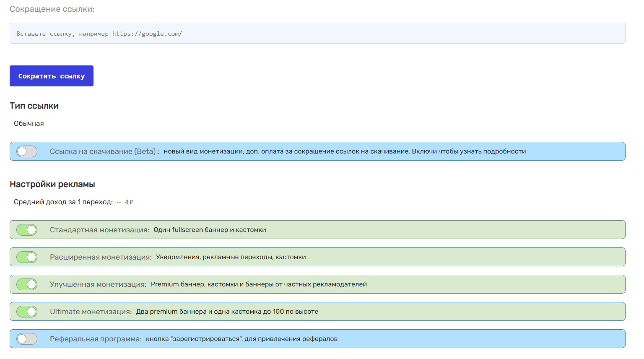
Task: Switch off the "Улучшенная монетизация" toggle
Action: [27, 284]
